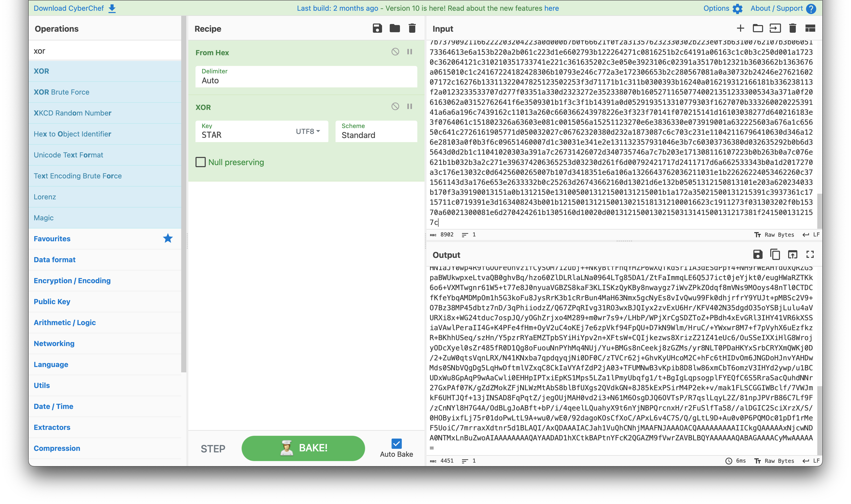Enable Null preserving checkbox
Screen dimensions: 851x504
point(201,162)
